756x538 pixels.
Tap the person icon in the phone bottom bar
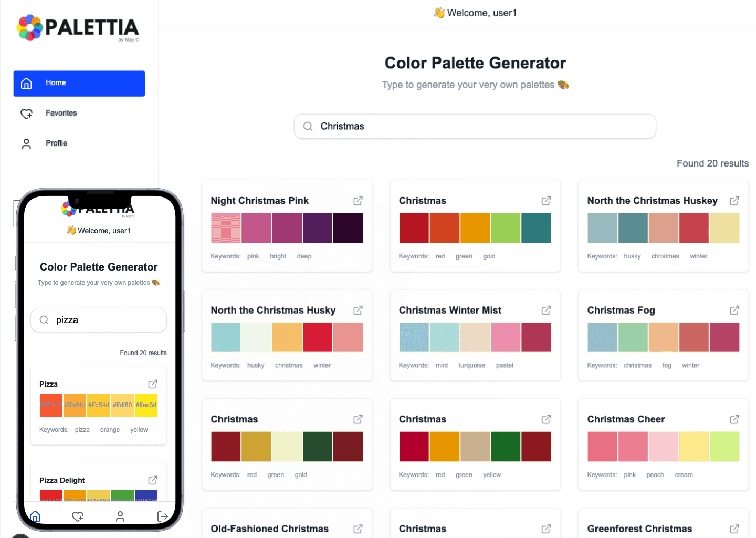click(120, 516)
